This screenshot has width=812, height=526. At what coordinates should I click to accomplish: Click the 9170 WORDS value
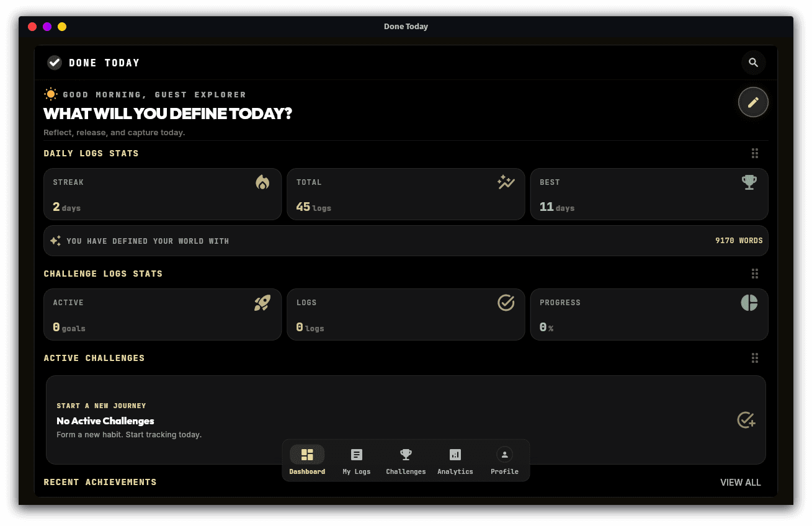point(739,241)
